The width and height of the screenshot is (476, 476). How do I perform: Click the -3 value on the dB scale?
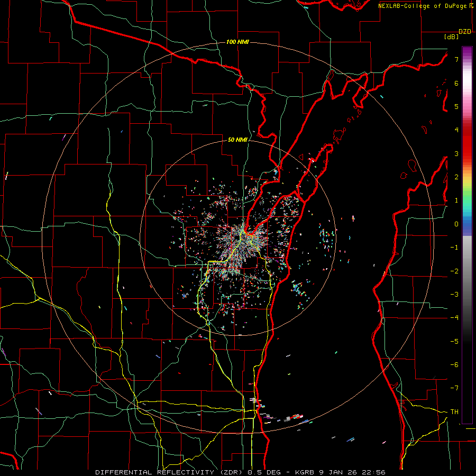click(454, 295)
